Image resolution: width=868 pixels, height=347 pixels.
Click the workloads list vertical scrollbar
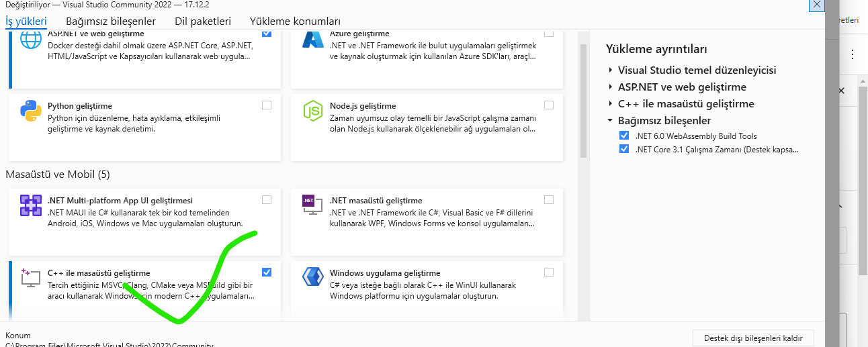[583, 101]
